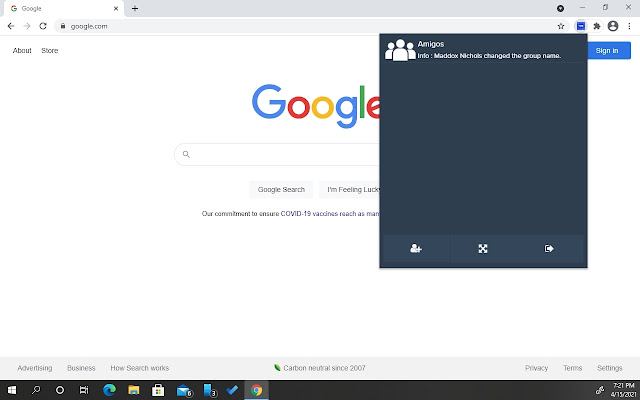Click the forward navigation arrow

tap(27, 26)
